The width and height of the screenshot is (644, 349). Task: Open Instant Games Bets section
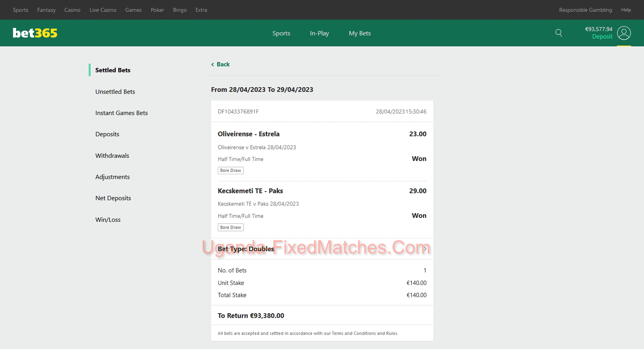click(122, 113)
